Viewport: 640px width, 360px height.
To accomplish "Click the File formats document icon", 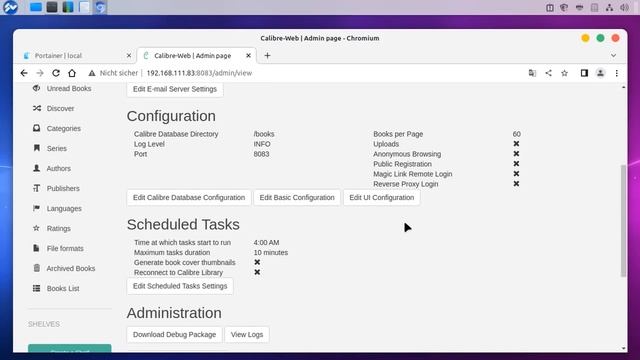I will [x=37, y=248].
